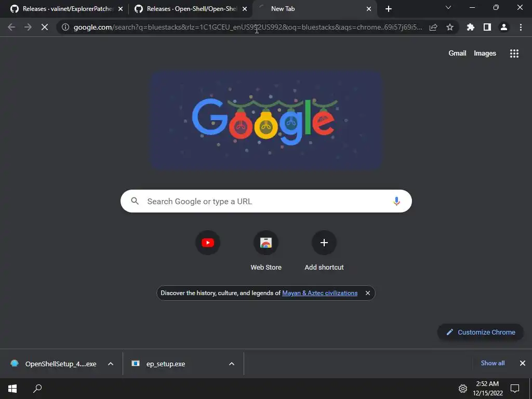Open the Extensions puzzle menu
The height and width of the screenshot is (399, 532).
[471, 27]
